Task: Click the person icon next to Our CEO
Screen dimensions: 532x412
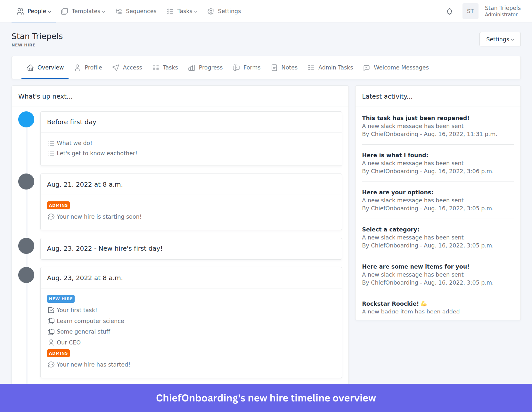Action: (51, 343)
